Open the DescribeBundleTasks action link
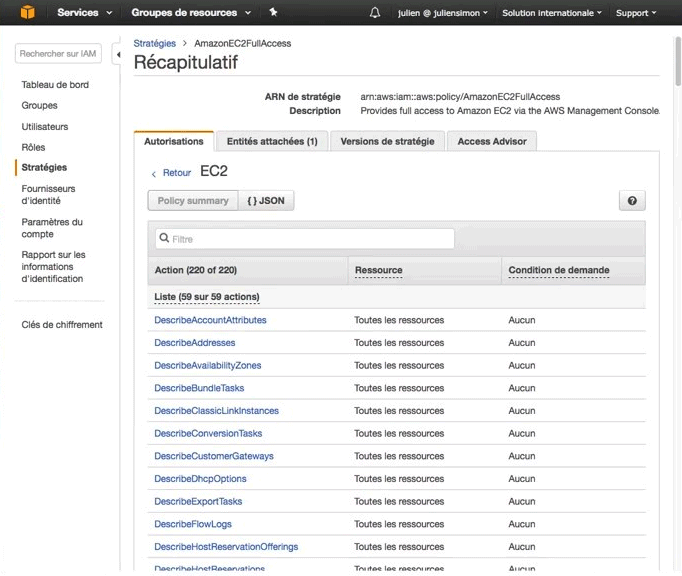 (199, 388)
